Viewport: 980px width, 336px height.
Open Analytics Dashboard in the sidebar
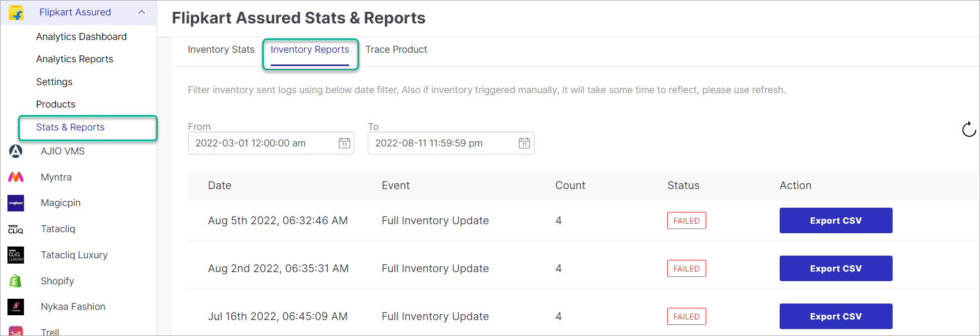pyautogui.click(x=81, y=37)
